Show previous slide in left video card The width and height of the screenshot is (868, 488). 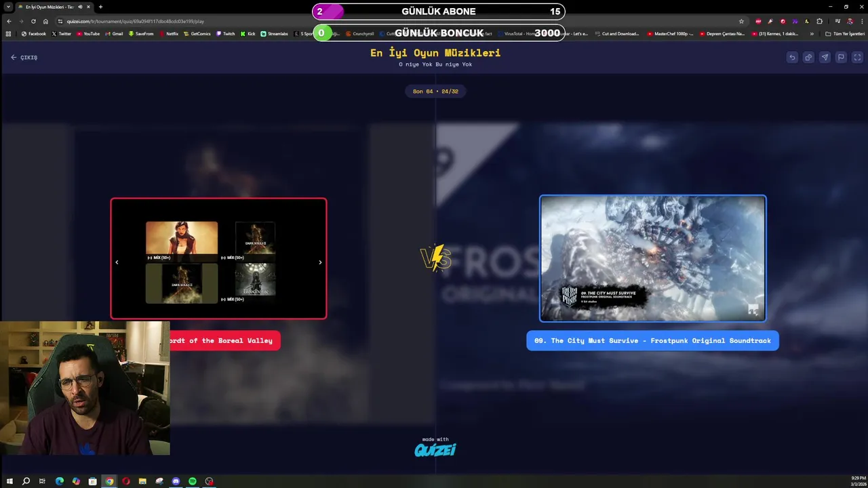pos(117,262)
